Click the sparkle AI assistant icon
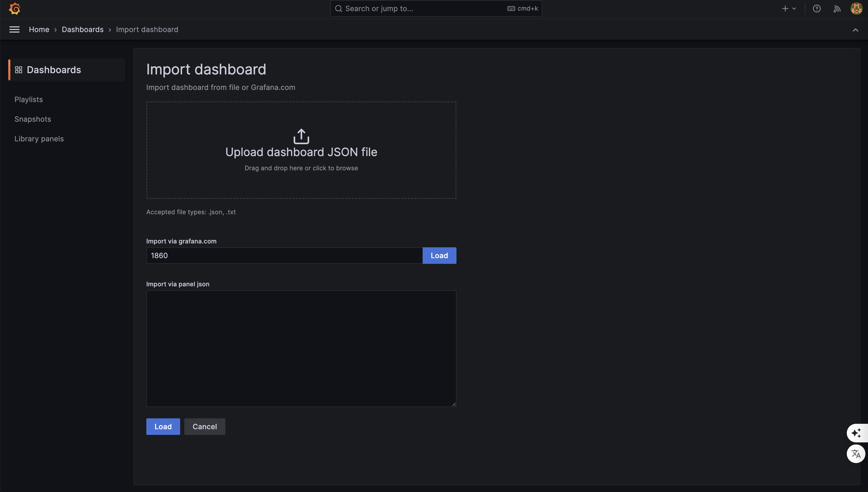This screenshot has width=868, height=492. tap(856, 433)
